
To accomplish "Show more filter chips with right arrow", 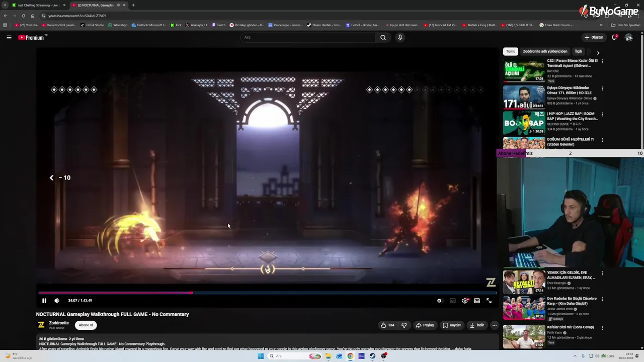I will [x=598, y=52].
